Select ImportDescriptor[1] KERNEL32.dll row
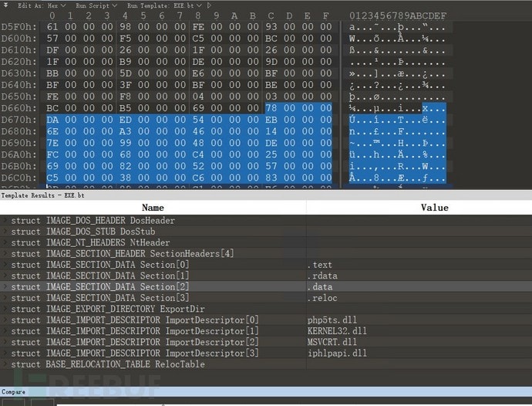 [266, 331]
